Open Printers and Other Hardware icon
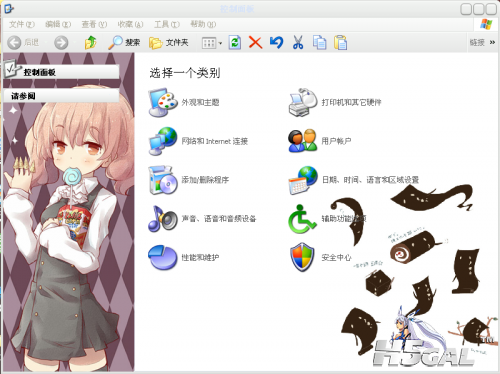 pyautogui.click(x=303, y=102)
